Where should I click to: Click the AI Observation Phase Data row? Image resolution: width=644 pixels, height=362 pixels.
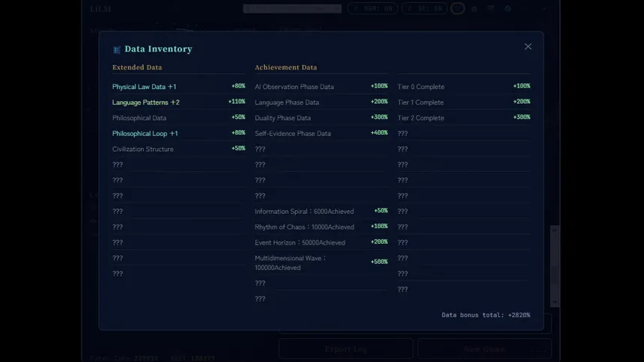click(x=321, y=87)
